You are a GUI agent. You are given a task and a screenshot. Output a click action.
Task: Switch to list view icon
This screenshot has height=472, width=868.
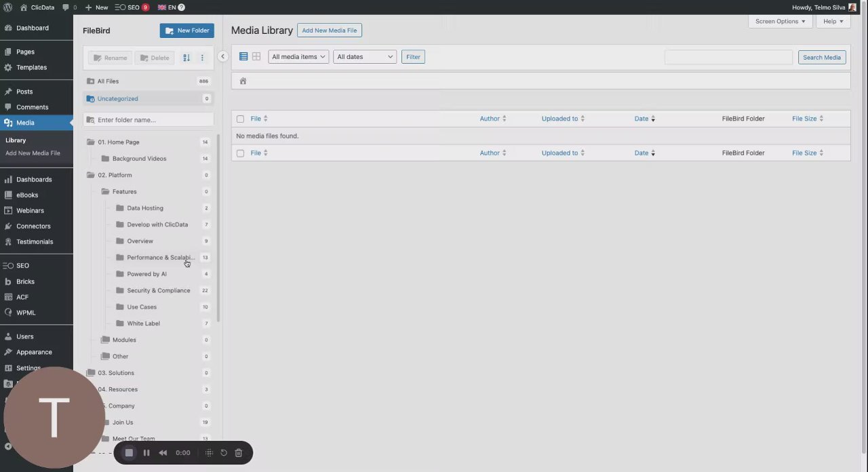243,57
